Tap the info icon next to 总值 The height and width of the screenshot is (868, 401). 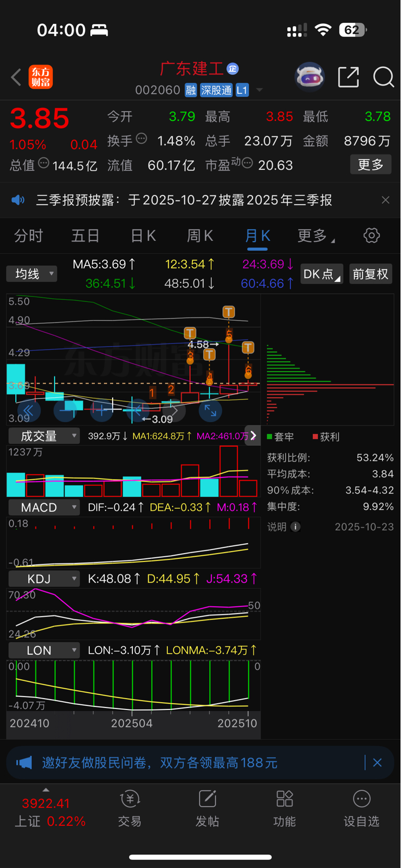point(44,163)
